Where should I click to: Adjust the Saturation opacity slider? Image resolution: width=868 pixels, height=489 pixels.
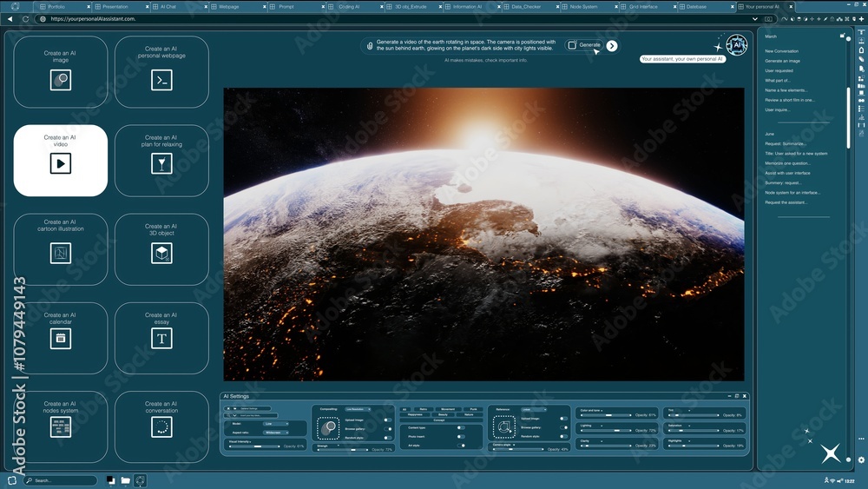click(x=694, y=431)
